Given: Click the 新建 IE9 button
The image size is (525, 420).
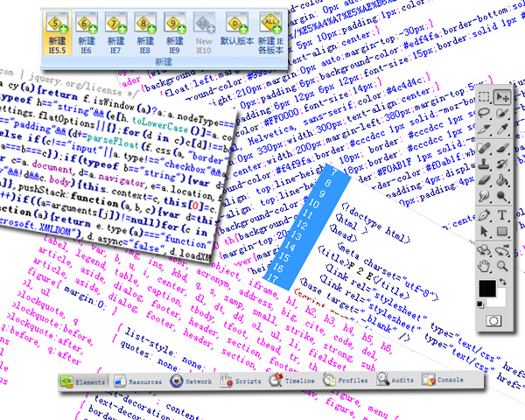Looking at the screenshot, I should (x=174, y=33).
